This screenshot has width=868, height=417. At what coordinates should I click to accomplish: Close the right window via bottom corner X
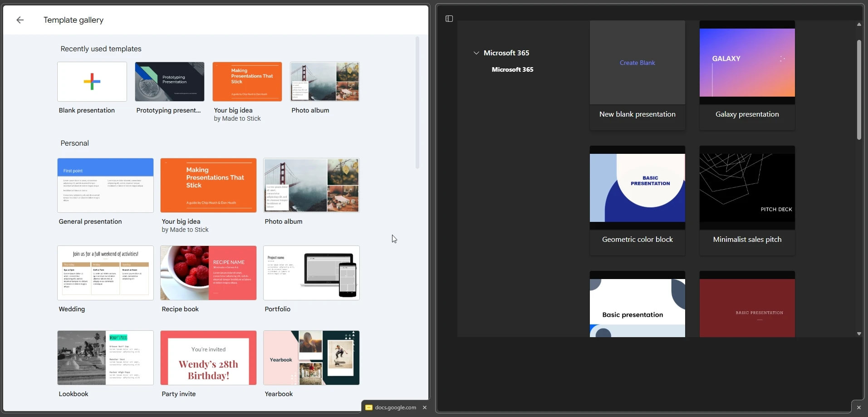858,407
